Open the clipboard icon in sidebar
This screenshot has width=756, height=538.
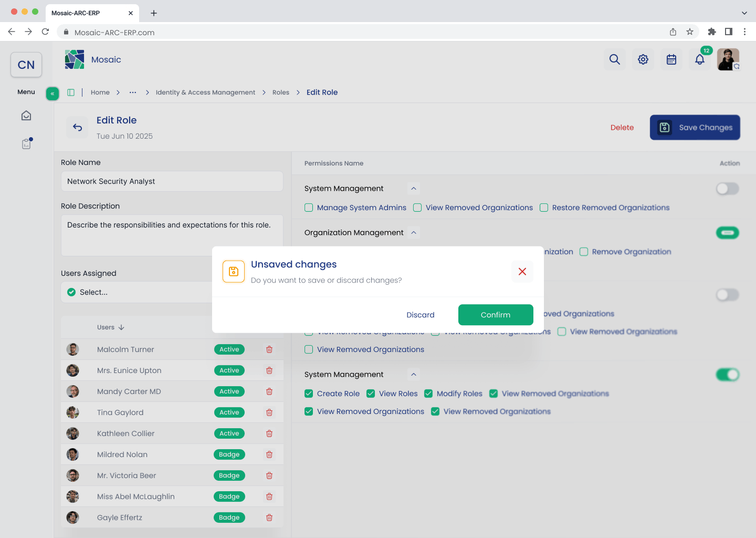pos(26,143)
